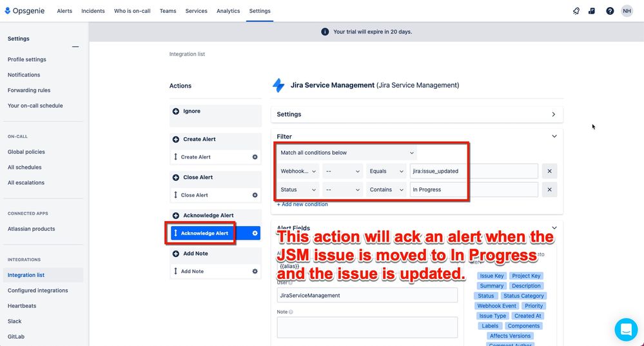Select the Acknowledge Alert rule

[x=215, y=233]
